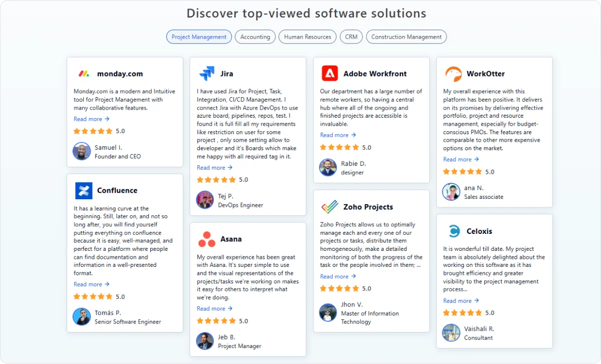Viewport: 601px width, 364px height.
Task: Click the reviewer name Rabie D.
Action: pos(354,164)
